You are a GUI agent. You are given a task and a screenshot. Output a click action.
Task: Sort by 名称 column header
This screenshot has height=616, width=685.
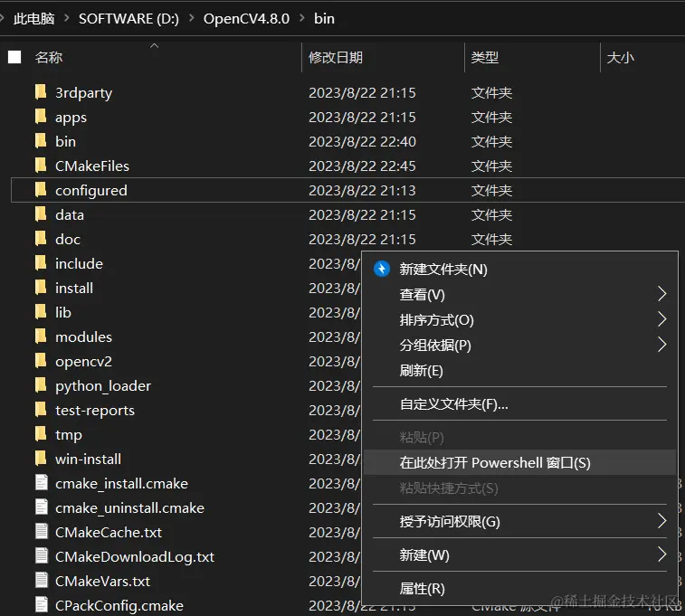tap(49, 57)
